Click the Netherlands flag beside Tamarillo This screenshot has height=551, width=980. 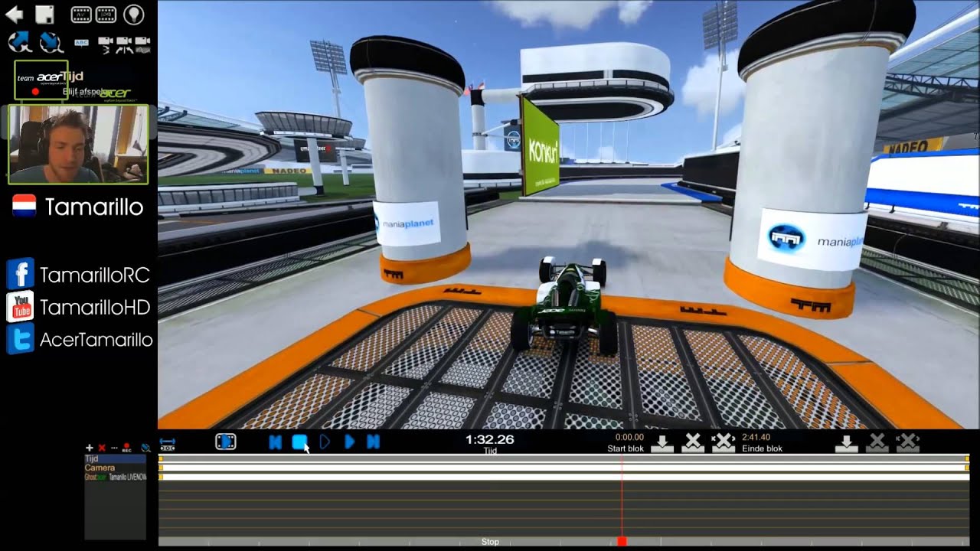[24, 206]
